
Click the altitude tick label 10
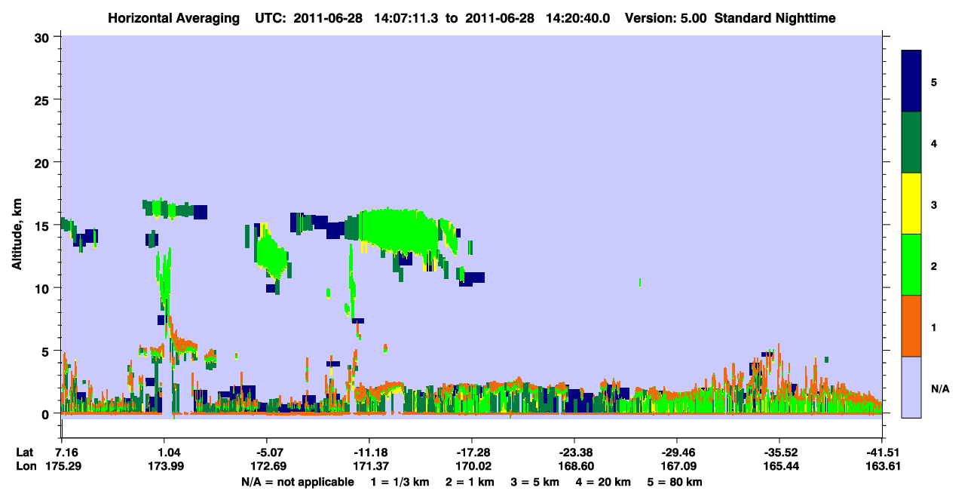coord(44,288)
